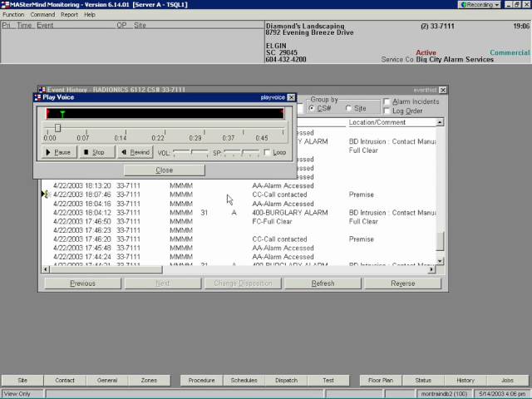Click the phone number 604-432-4200
This screenshot has width=532, height=399.
click(286, 59)
